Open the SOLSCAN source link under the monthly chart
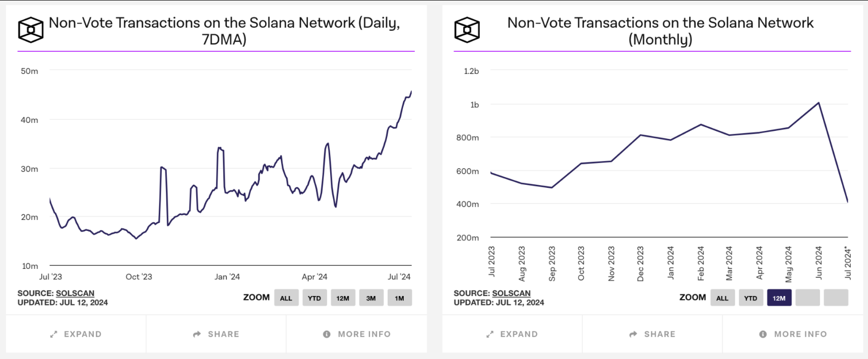Screen dimensions: 868x359 (x=511, y=293)
